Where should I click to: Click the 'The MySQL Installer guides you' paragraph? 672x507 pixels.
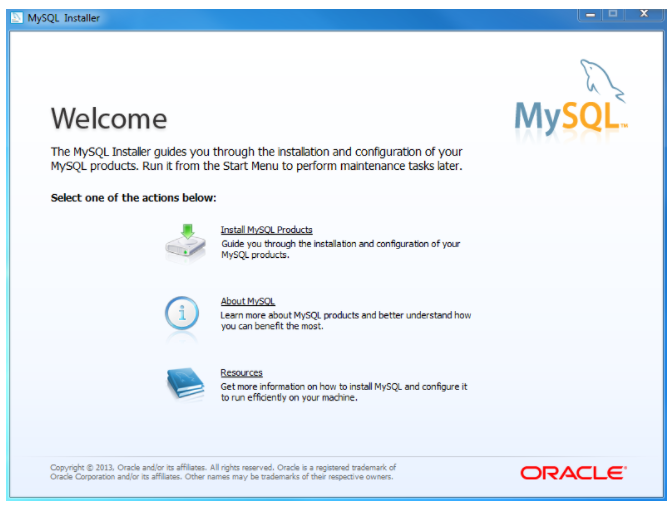coord(256,159)
